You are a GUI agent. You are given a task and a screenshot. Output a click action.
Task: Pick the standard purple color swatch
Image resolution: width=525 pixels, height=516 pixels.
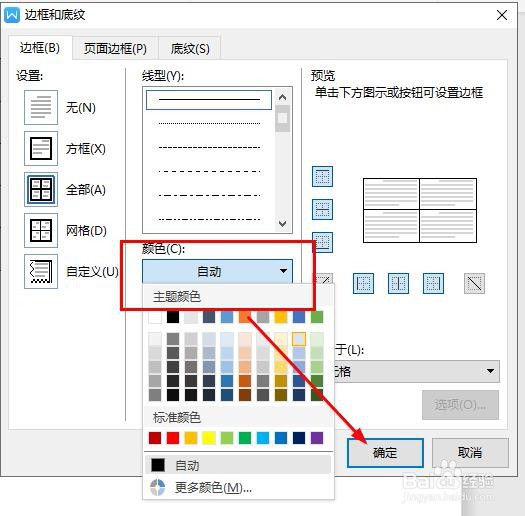pos(317,438)
